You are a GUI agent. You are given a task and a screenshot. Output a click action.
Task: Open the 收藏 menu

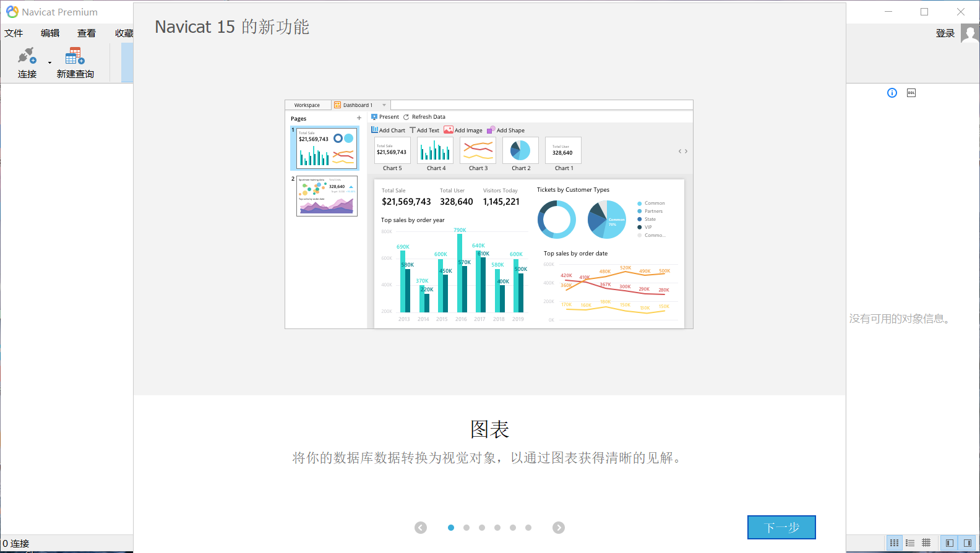(x=124, y=33)
